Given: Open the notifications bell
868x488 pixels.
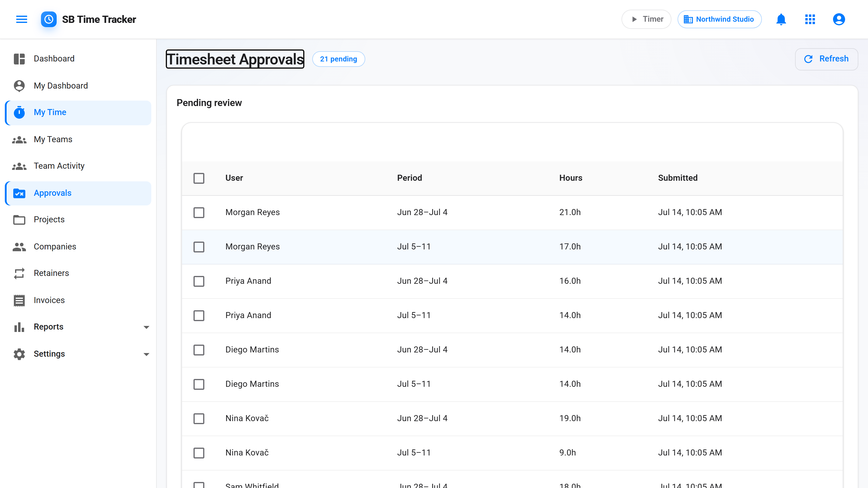Looking at the screenshot, I should [x=781, y=19].
